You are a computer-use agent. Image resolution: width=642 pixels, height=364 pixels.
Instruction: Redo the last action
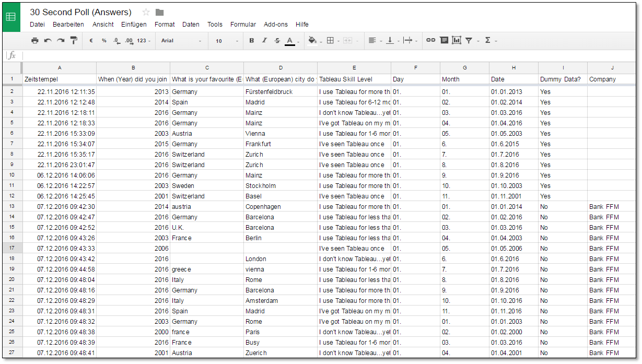click(x=61, y=40)
